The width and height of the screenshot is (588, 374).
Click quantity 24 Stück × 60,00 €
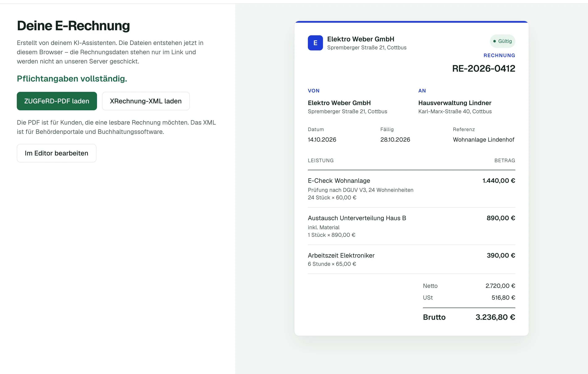click(332, 197)
